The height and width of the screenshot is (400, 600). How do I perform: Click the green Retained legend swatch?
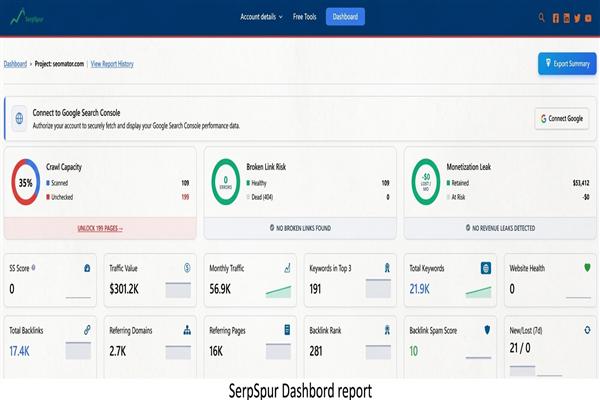pos(448,183)
